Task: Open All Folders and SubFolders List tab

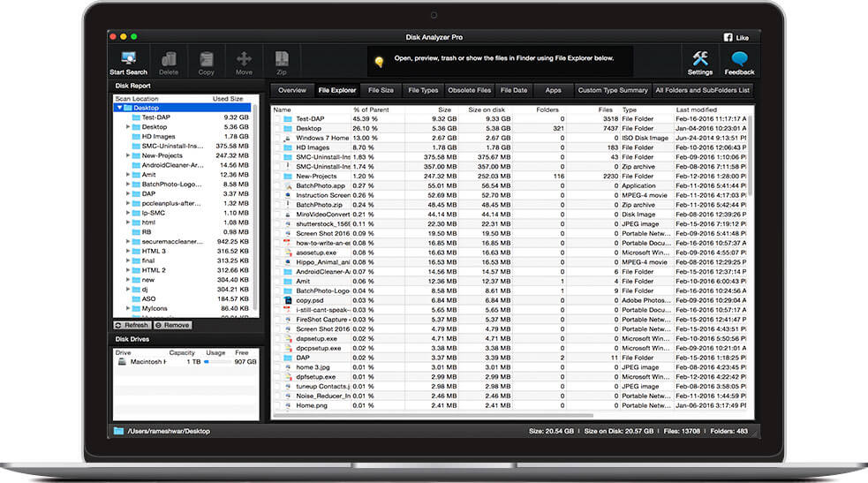Action: pos(703,90)
